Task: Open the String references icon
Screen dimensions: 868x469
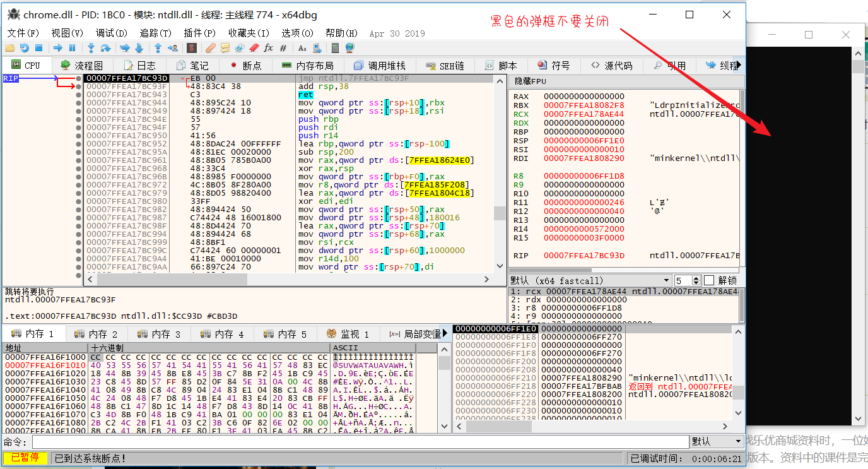Action: pyautogui.click(x=302, y=48)
